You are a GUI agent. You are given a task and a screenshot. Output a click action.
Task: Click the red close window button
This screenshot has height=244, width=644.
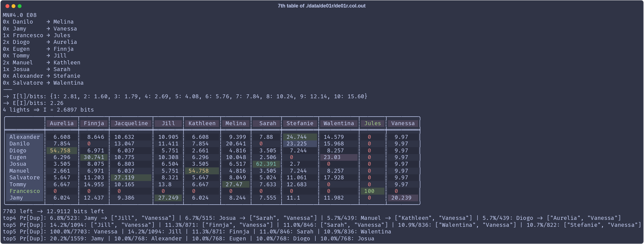(7, 6)
